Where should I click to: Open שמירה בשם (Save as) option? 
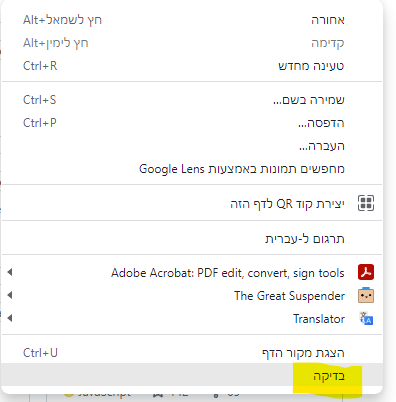pyautogui.click(x=192, y=100)
